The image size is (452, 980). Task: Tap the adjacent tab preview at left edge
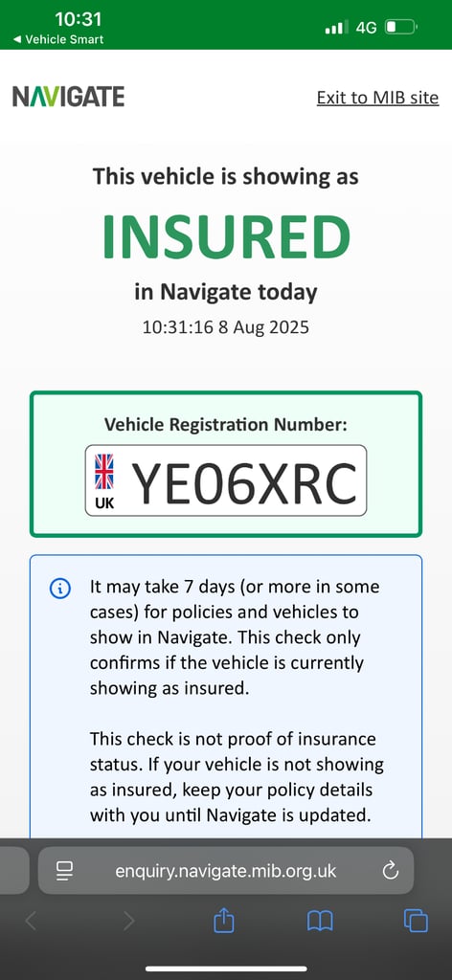13,871
